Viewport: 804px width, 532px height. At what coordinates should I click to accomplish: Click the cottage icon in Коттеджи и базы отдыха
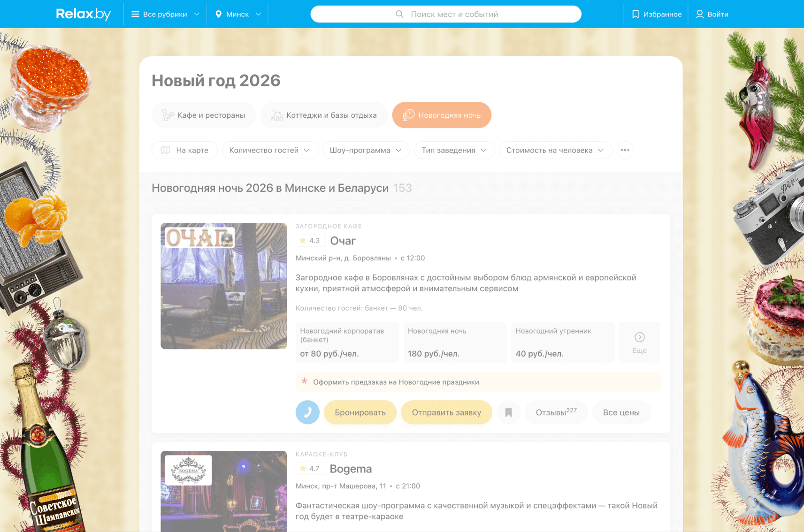(x=277, y=115)
